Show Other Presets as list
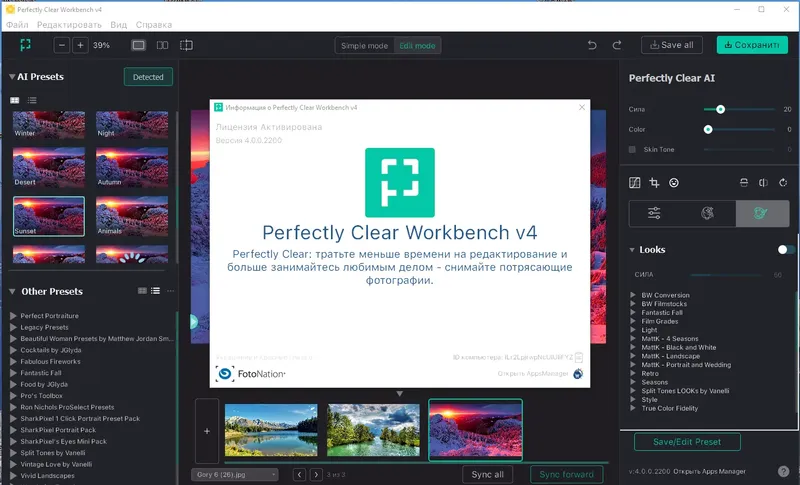 (x=156, y=291)
